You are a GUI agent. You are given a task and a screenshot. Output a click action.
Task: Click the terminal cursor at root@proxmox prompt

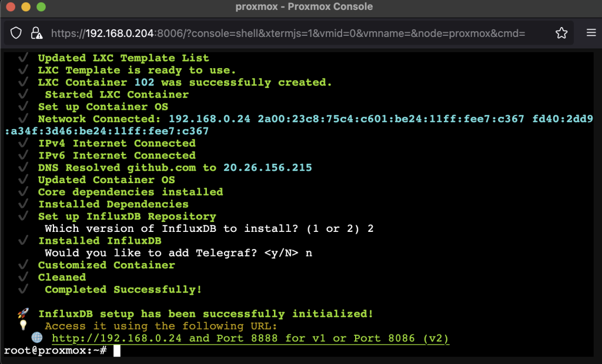coord(116,350)
